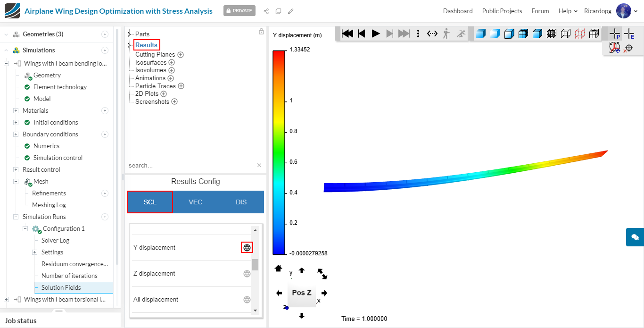Jump to first animation frame

click(x=347, y=34)
